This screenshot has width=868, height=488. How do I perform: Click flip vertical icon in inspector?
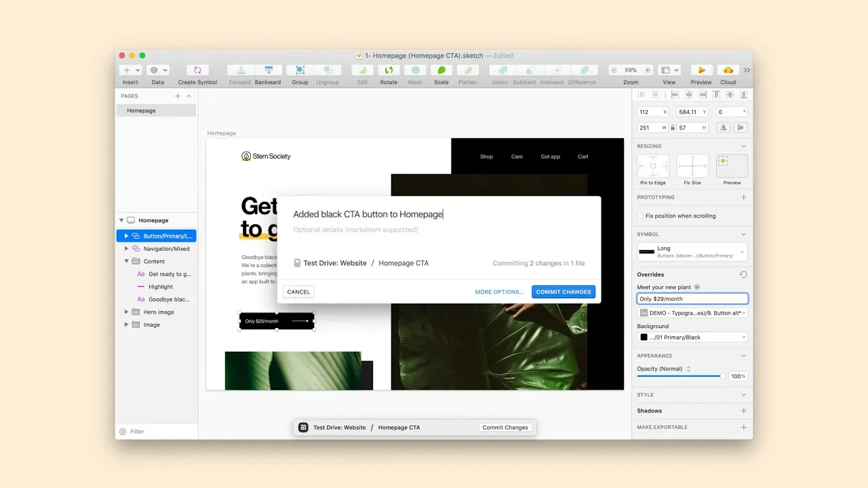741,127
